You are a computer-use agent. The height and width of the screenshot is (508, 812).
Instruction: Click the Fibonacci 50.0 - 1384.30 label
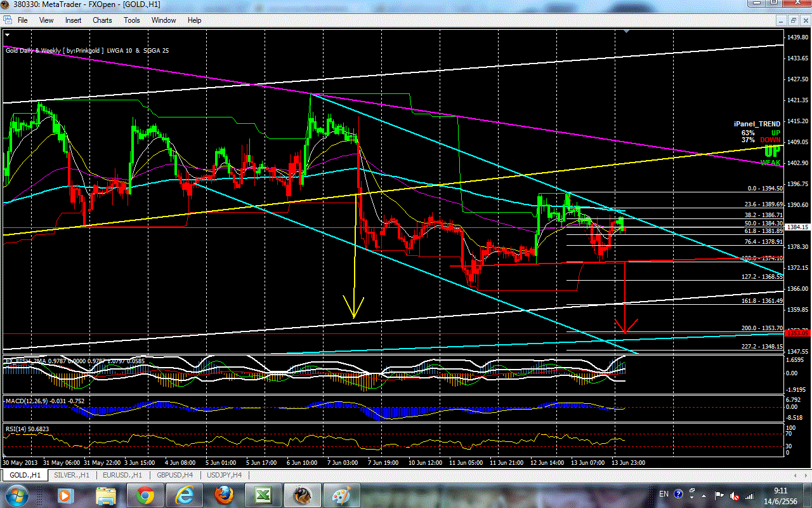point(764,224)
